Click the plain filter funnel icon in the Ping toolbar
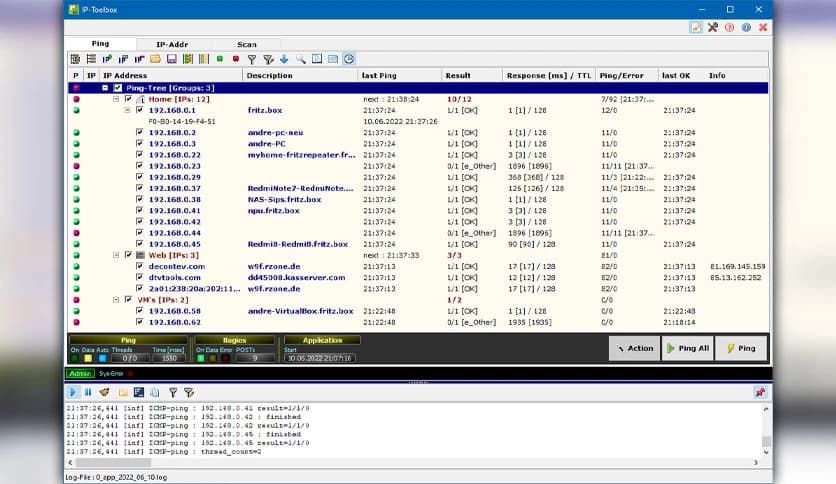 coord(252,59)
